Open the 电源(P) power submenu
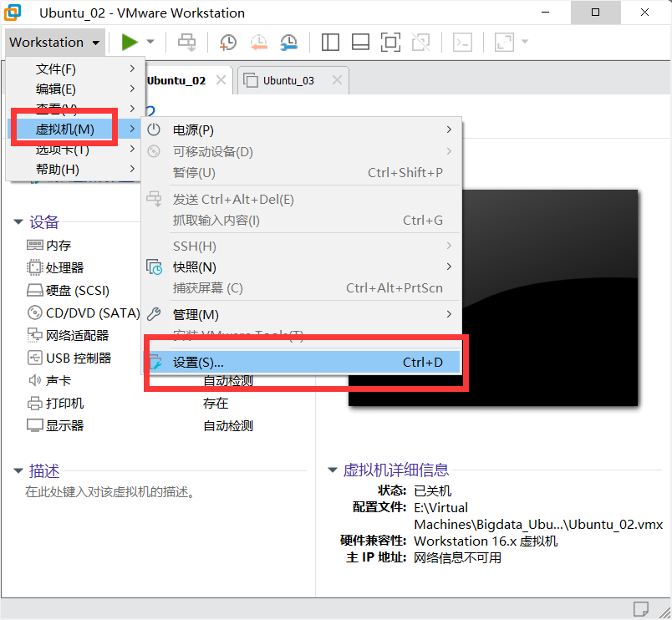 (302, 130)
